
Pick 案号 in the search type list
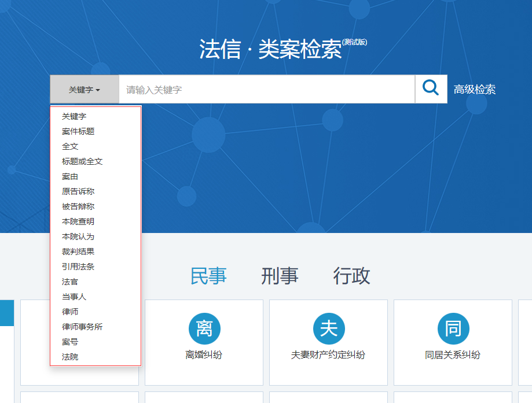pos(70,342)
